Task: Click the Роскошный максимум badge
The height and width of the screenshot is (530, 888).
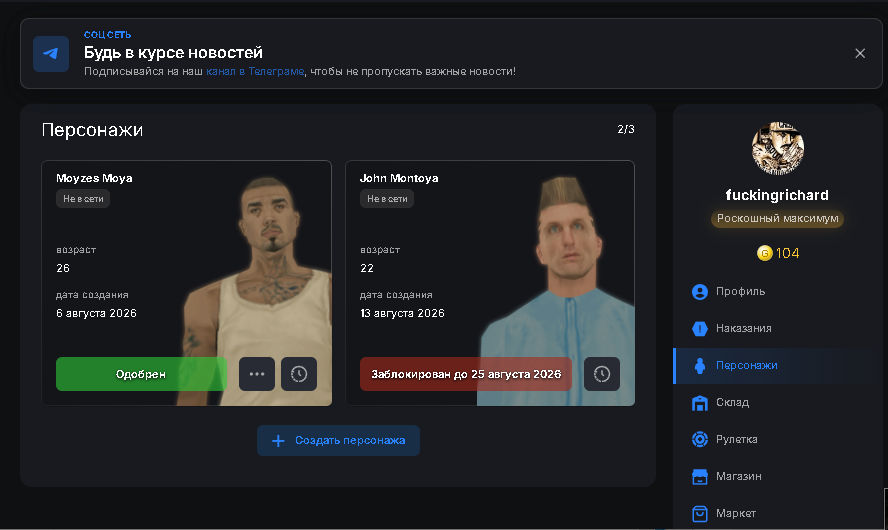Action: click(x=778, y=219)
